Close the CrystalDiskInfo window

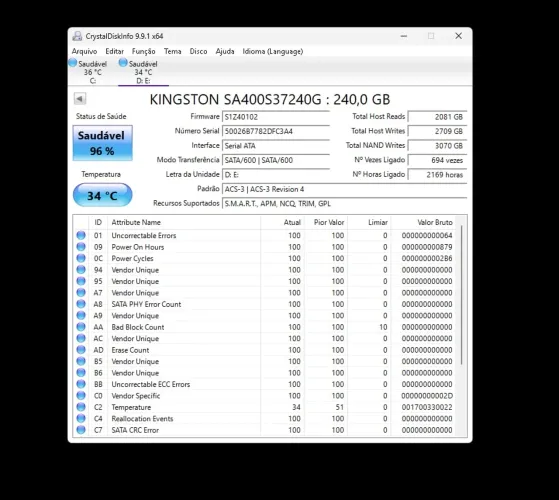pyautogui.click(x=458, y=36)
